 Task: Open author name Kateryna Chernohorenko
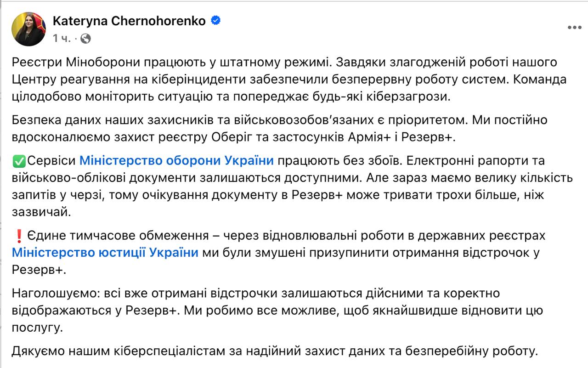[x=129, y=21]
